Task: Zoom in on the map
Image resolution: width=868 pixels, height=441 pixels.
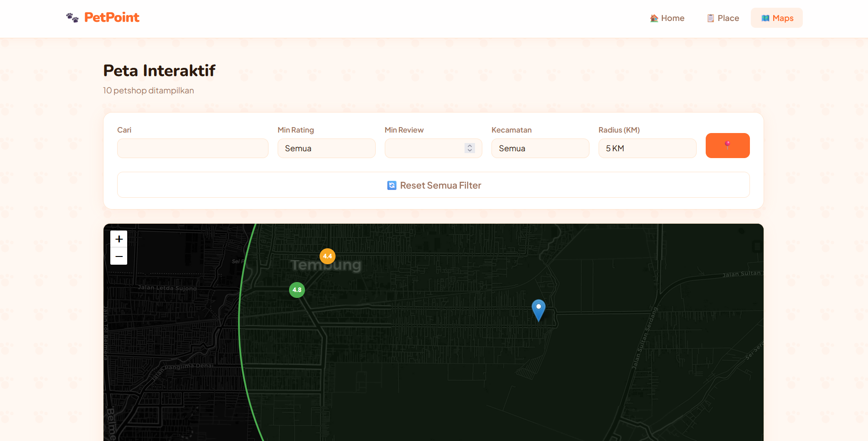Action: coord(119,239)
